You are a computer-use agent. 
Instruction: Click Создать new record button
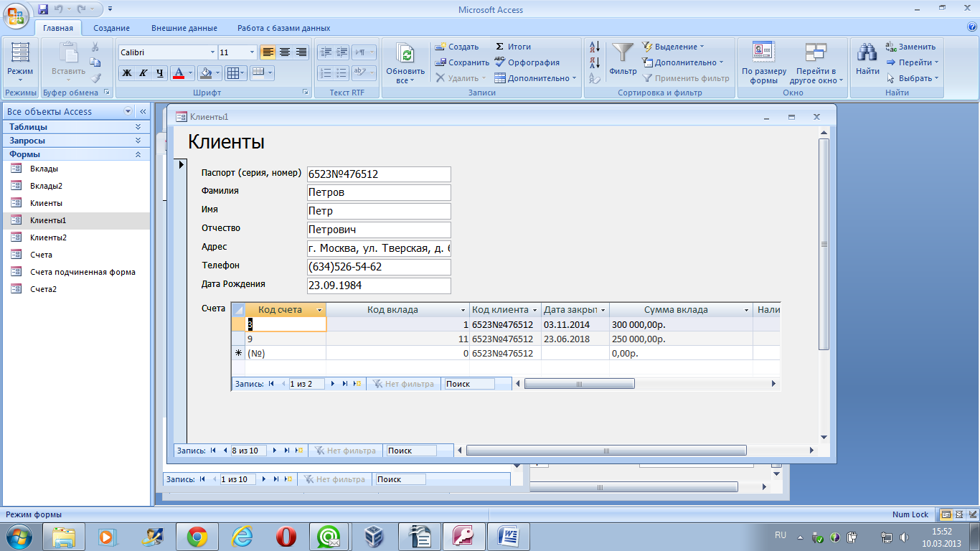(x=457, y=47)
